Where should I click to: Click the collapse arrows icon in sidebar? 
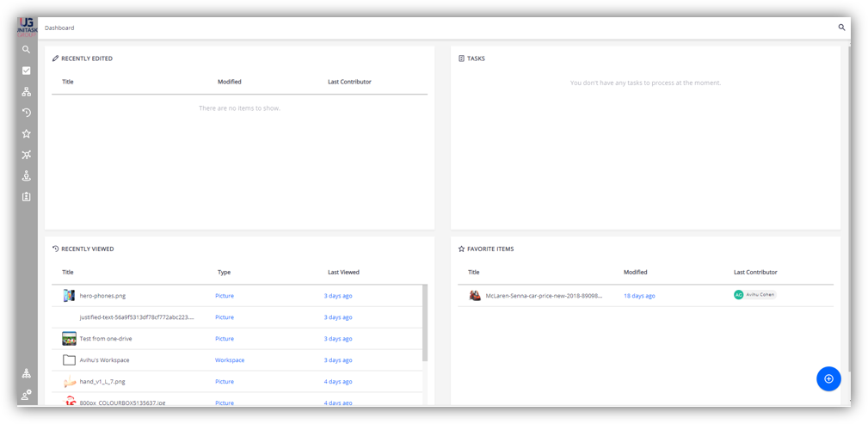pyautogui.click(x=27, y=155)
